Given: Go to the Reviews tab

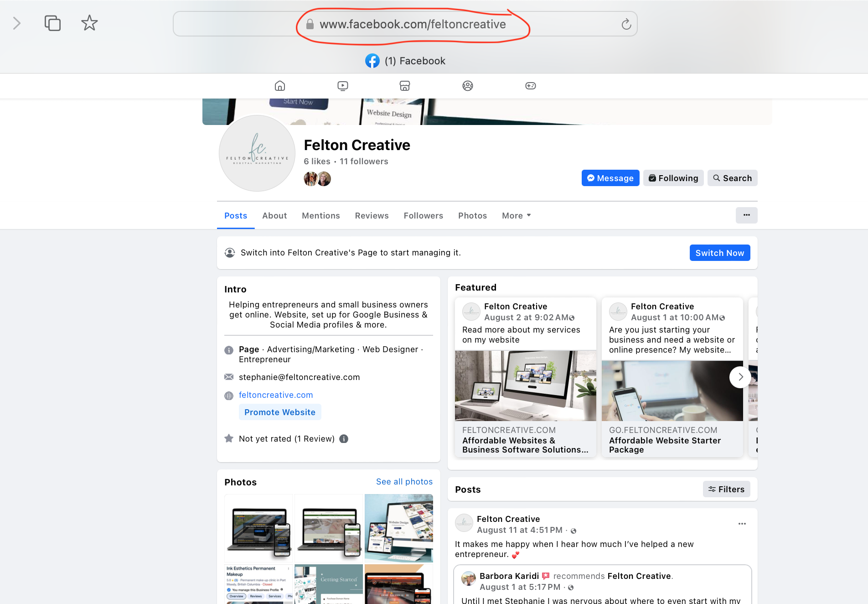Looking at the screenshot, I should pos(372,216).
